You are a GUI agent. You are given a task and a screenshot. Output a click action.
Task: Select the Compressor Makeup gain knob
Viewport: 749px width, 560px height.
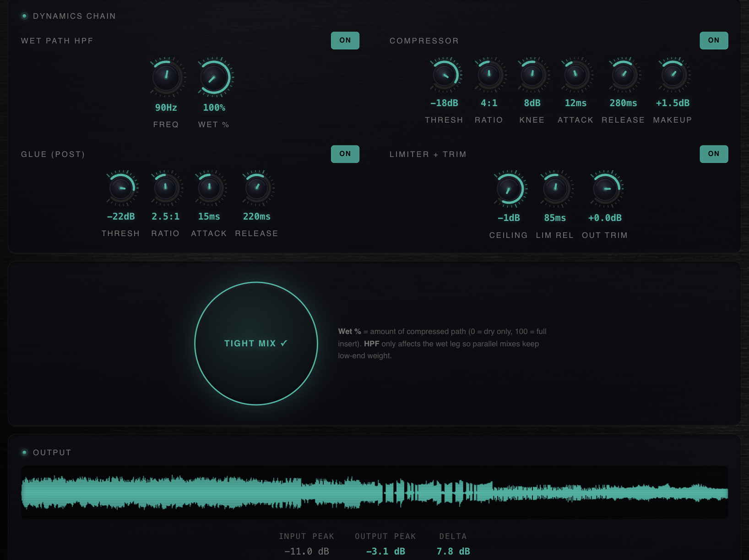pyautogui.click(x=673, y=74)
